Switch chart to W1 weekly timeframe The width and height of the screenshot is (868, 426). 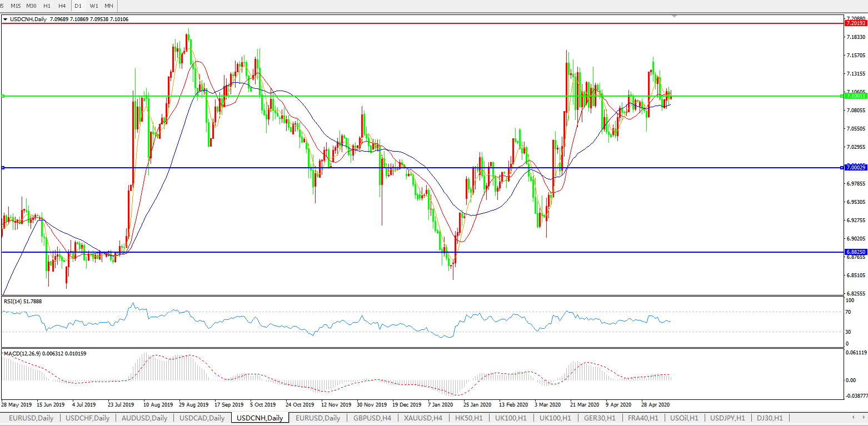coord(94,6)
